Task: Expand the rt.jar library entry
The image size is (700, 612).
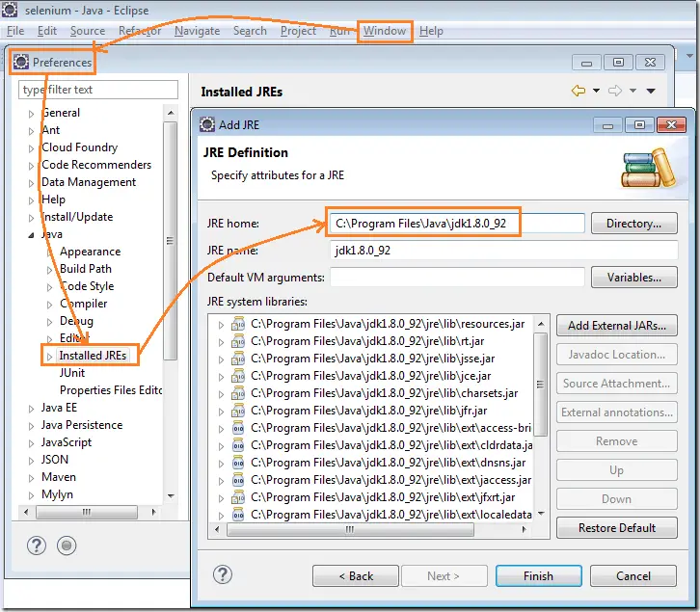Action: pos(221,342)
